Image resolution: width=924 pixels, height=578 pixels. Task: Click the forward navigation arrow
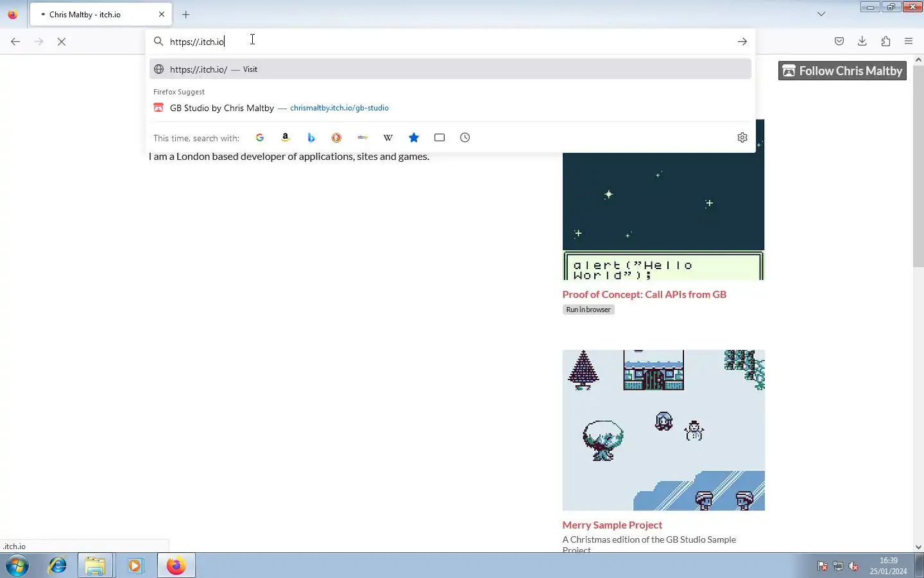coord(38,41)
